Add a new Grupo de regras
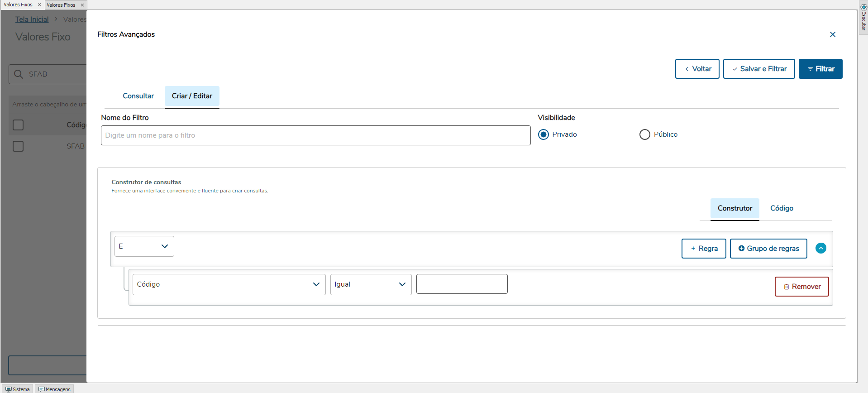 (768, 249)
